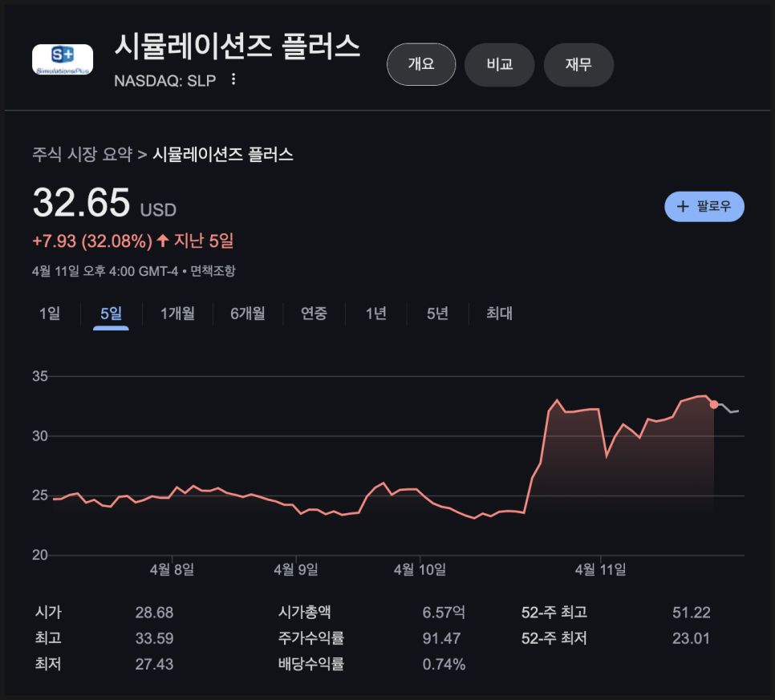Screen dimensions: 775x700
Task: Click the 35 y-axis label
Action: pos(40,376)
